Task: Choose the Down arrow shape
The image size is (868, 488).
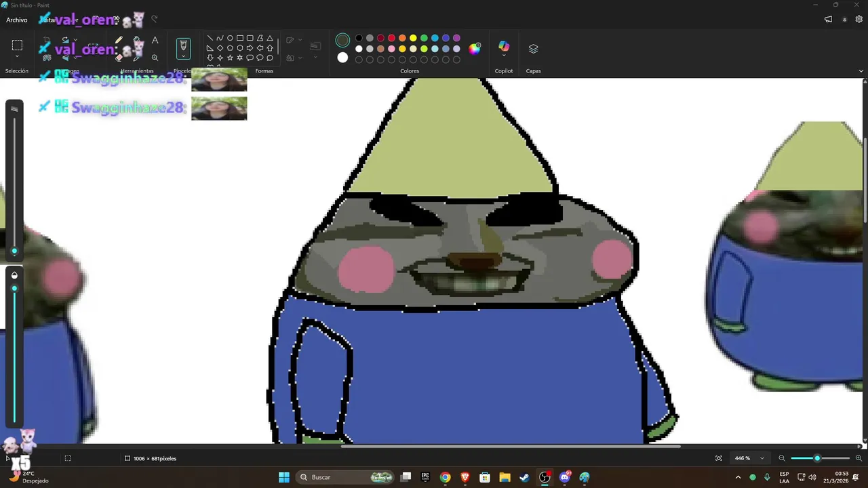Action: click(x=210, y=58)
